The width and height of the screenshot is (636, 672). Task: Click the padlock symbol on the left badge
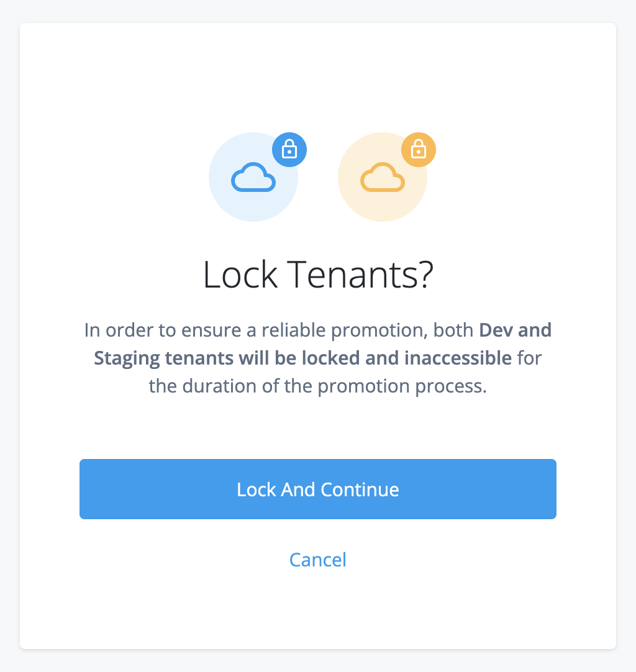click(289, 149)
